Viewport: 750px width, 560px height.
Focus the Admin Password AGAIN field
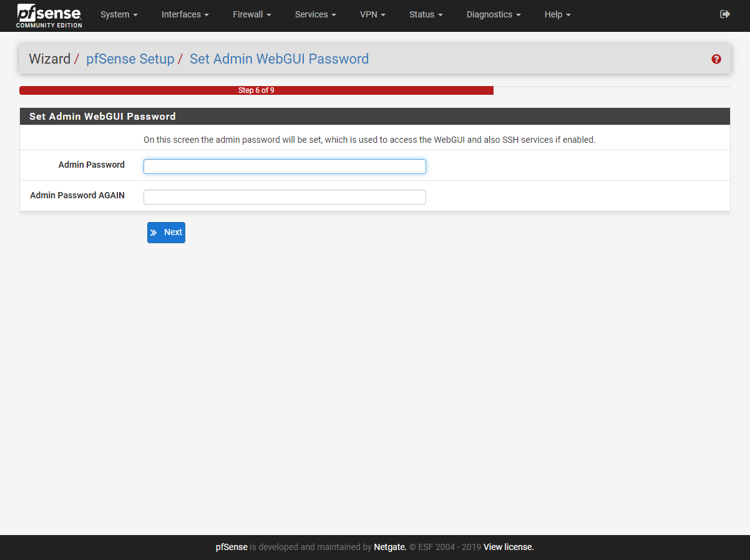tap(285, 197)
